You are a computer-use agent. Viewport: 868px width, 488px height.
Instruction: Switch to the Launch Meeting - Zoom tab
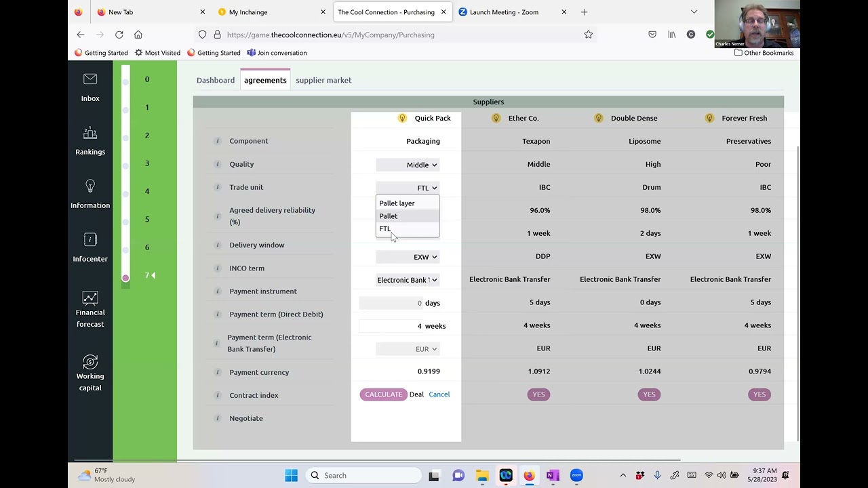512,12
